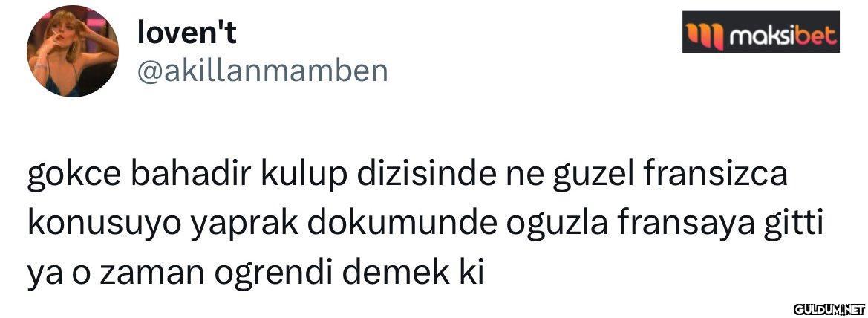The width and height of the screenshot is (868, 318).
Task: Open the @akillanmamben handle link
Action: [262, 71]
